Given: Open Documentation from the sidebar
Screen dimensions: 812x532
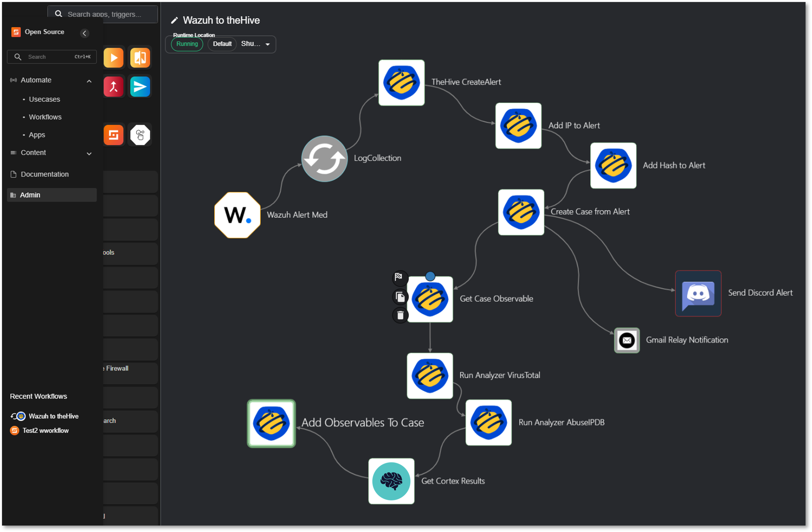Looking at the screenshot, I should point(44,174).
